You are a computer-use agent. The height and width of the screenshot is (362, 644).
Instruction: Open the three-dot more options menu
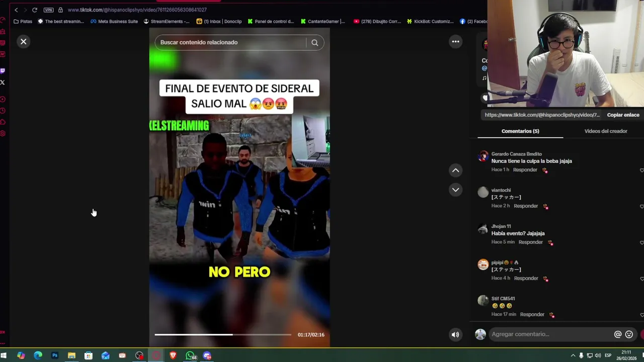click(x=455, y=42)
